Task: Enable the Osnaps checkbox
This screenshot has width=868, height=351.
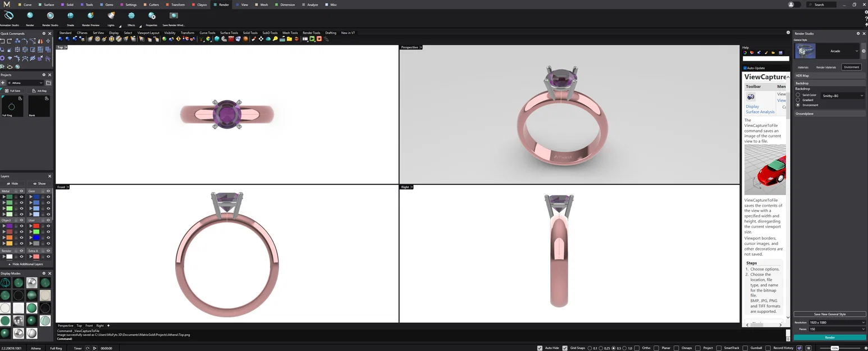Action: coord(678,348)
